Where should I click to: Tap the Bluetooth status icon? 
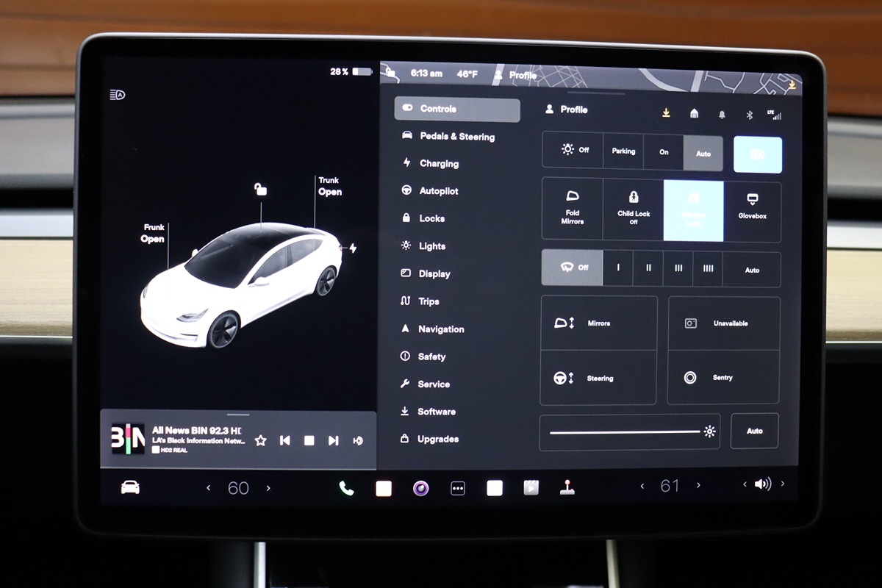tap(750, 114)
